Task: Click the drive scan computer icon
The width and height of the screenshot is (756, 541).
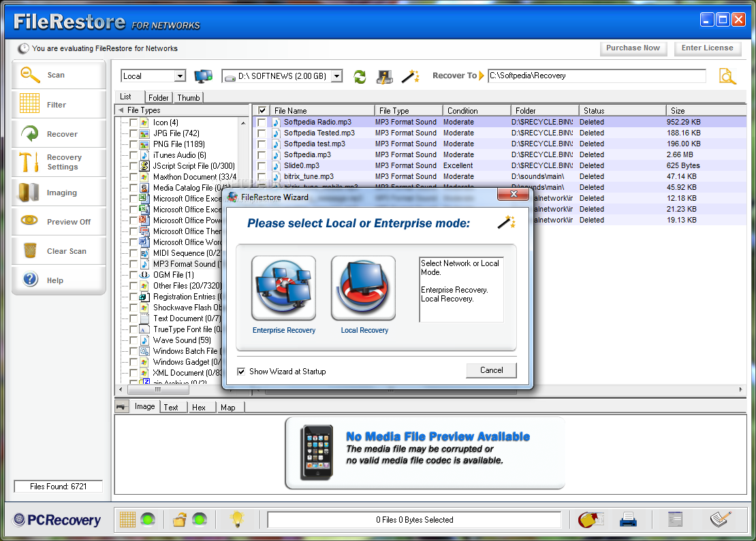Action: click(x=384, y=77)
